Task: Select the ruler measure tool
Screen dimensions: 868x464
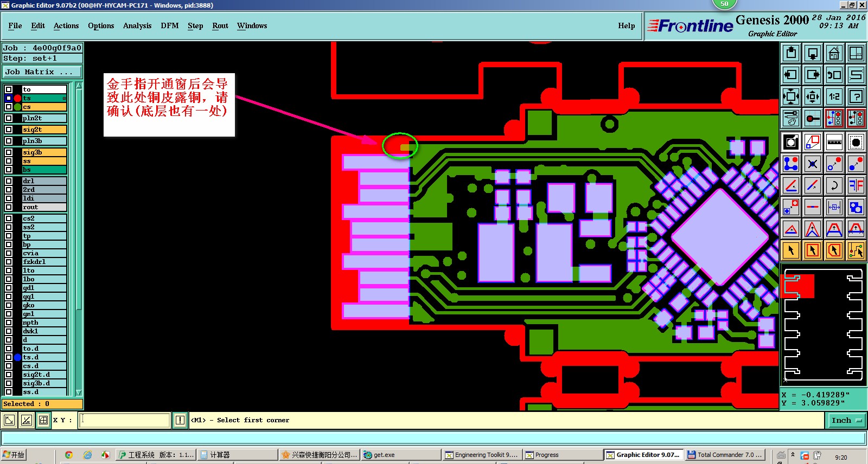Action: click(834, 142)
